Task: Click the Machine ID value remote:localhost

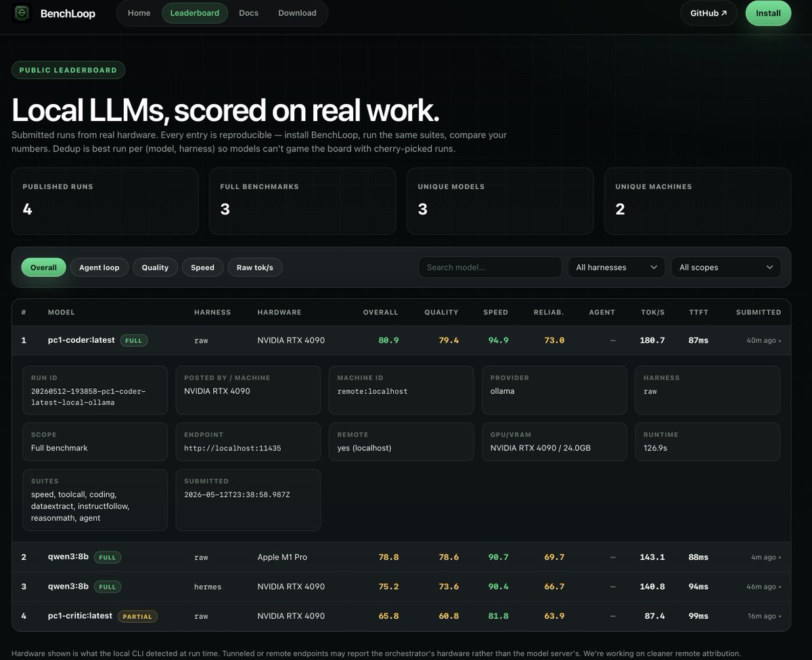Action: (372, 391)
